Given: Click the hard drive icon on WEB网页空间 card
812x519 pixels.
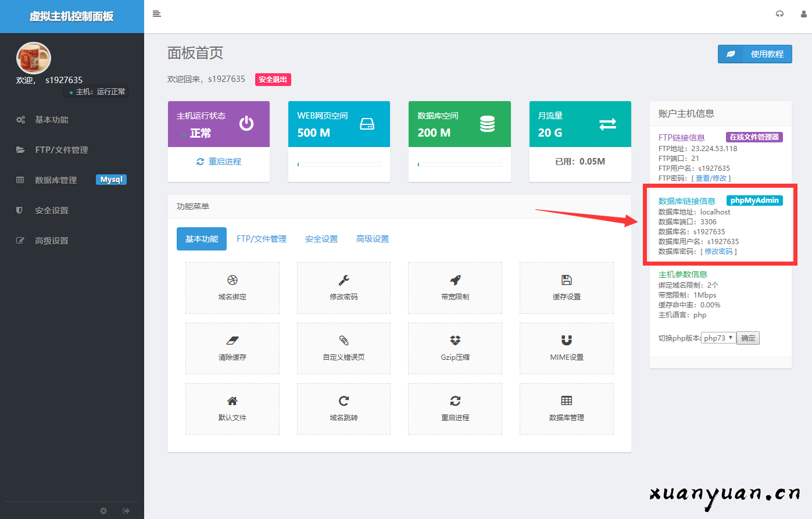Looking at the screenshot, I should pyautogui.click(x=367, y=124).
